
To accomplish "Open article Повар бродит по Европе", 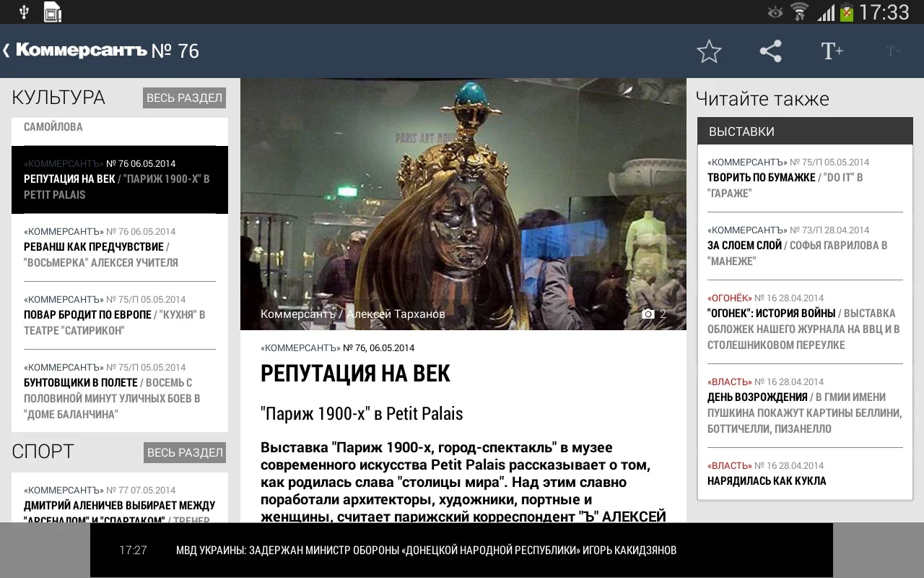I will tap(120, 315).
